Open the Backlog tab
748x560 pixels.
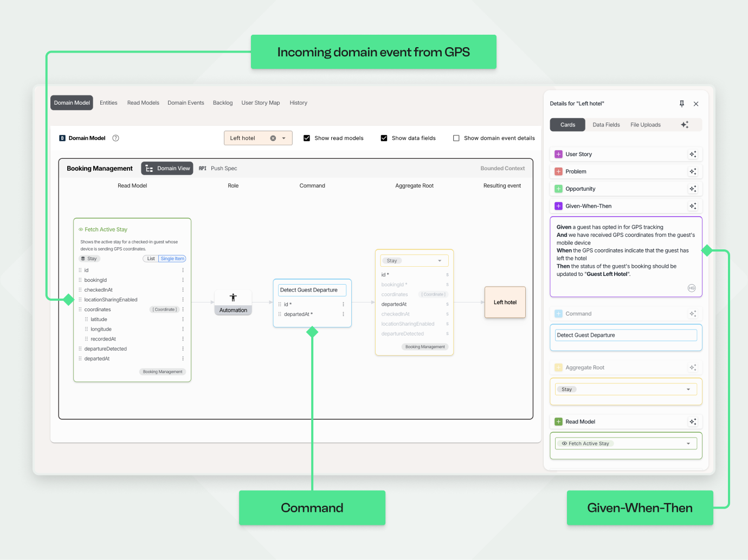223,102
